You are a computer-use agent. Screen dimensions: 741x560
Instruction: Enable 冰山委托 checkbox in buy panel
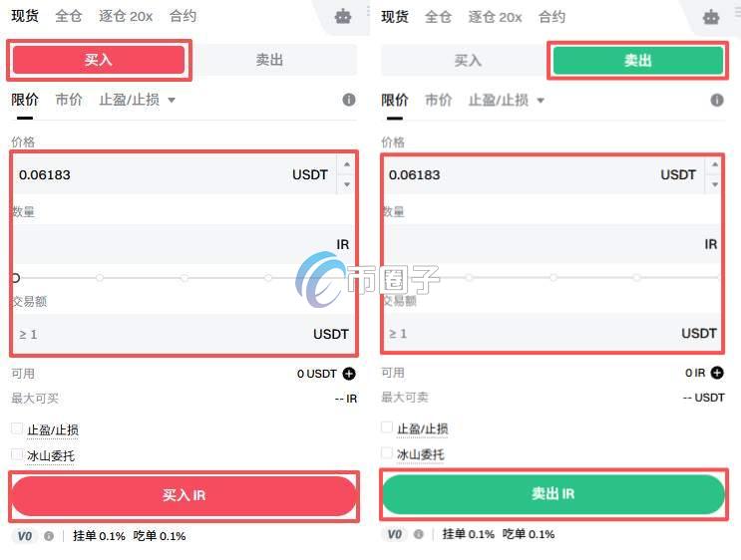(17, 454)
